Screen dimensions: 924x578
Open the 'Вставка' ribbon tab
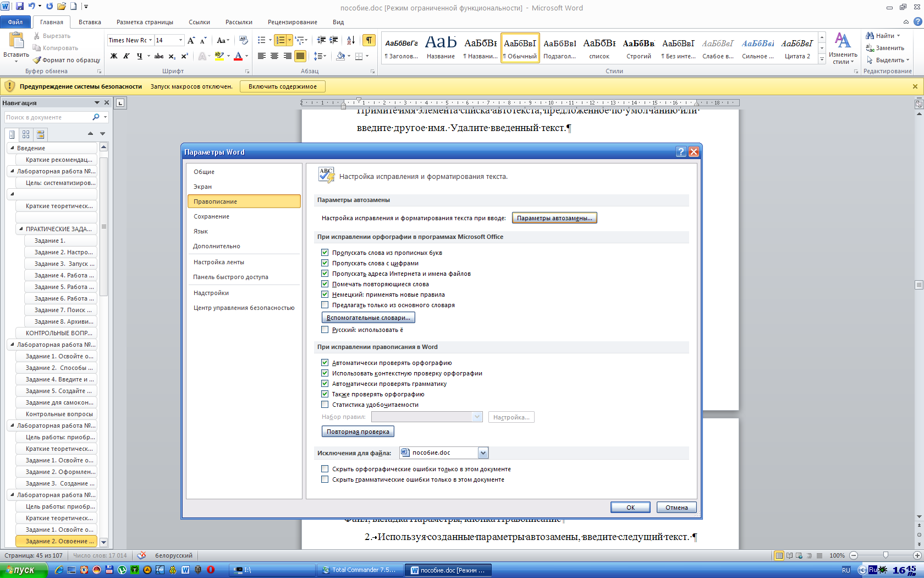[90, 22]
